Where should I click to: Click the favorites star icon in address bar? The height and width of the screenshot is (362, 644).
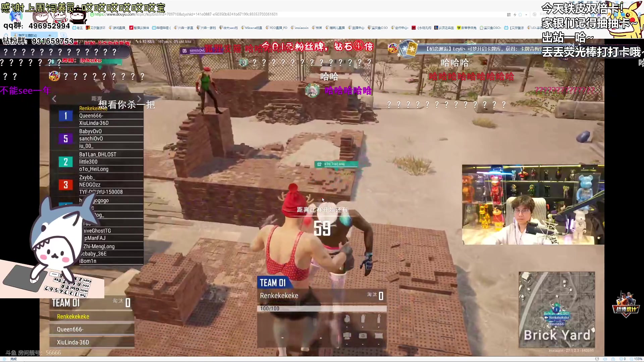520,14
